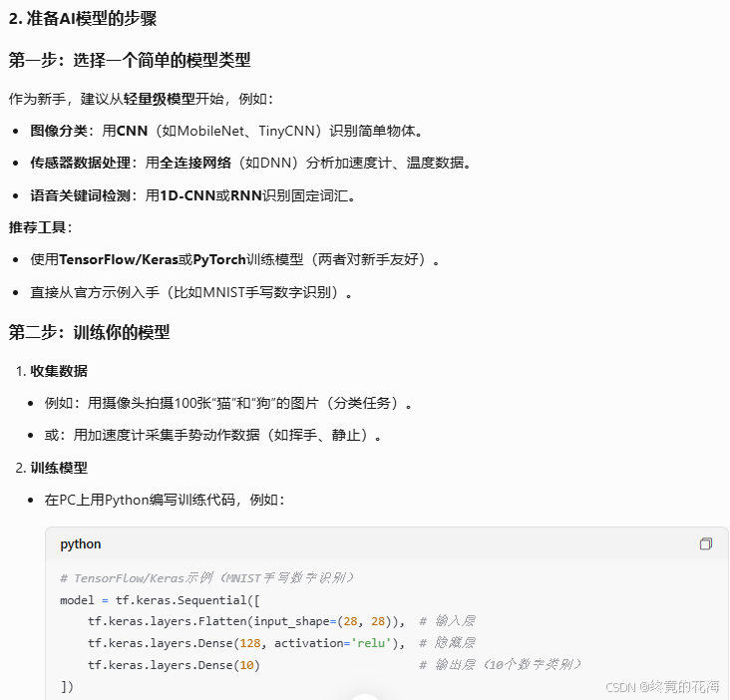Click list item '1. 收集数据'
The height and width of the screenshot is (700, 730).
click(x=52, y=371)
